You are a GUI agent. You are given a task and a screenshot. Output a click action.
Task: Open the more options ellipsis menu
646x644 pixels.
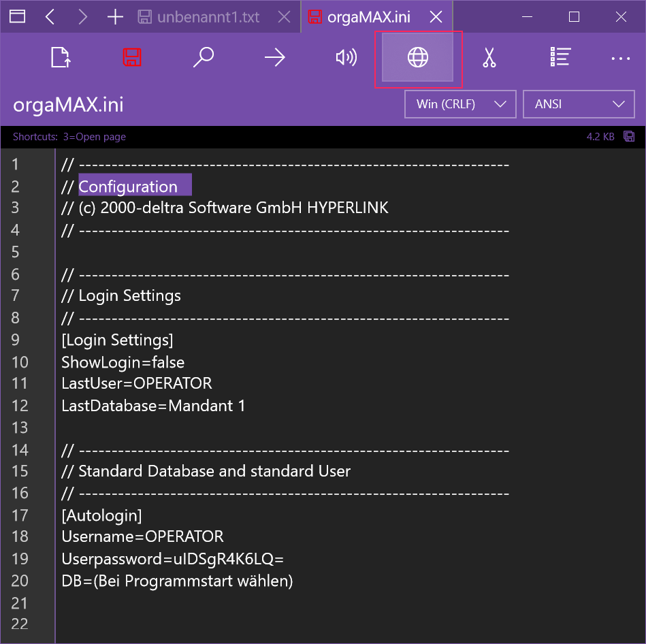point(620,59)
